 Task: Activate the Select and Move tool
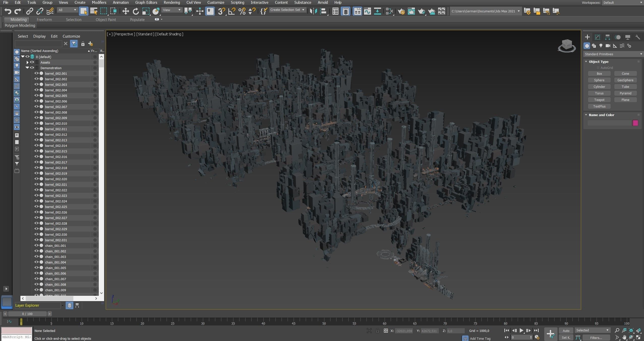pos(126,11)
